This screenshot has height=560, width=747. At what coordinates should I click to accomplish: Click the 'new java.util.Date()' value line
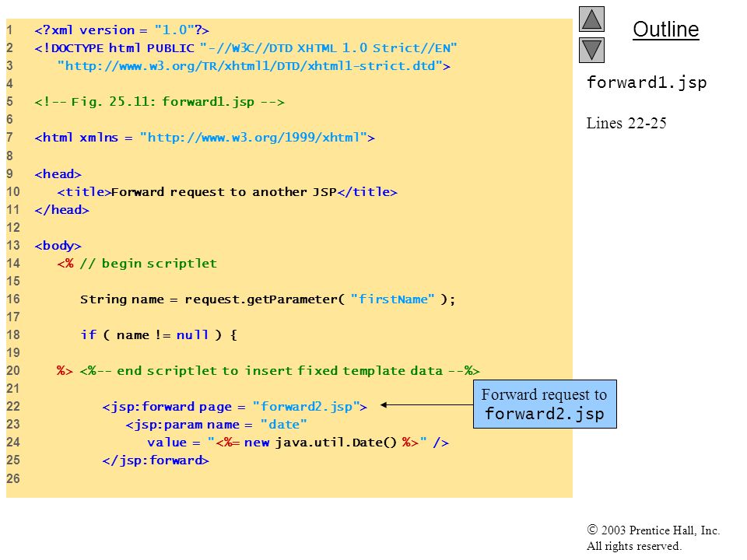[x=298, y=443]
